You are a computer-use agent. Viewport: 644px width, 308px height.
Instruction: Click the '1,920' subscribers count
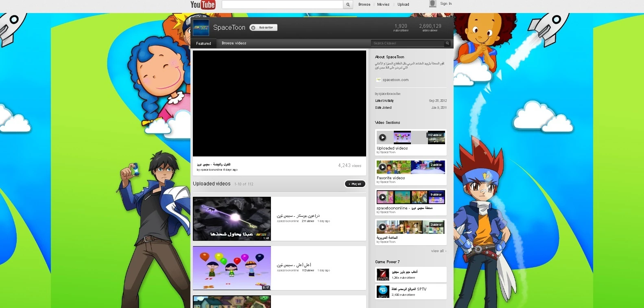click(x=401, y=26)
